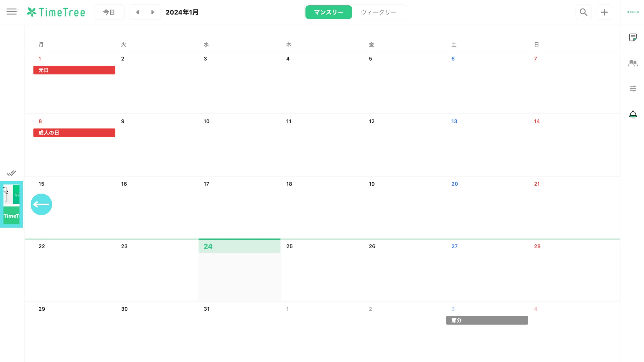Open the notes memo icon
This screenshot has width=644, height=362.
point(633,37)
